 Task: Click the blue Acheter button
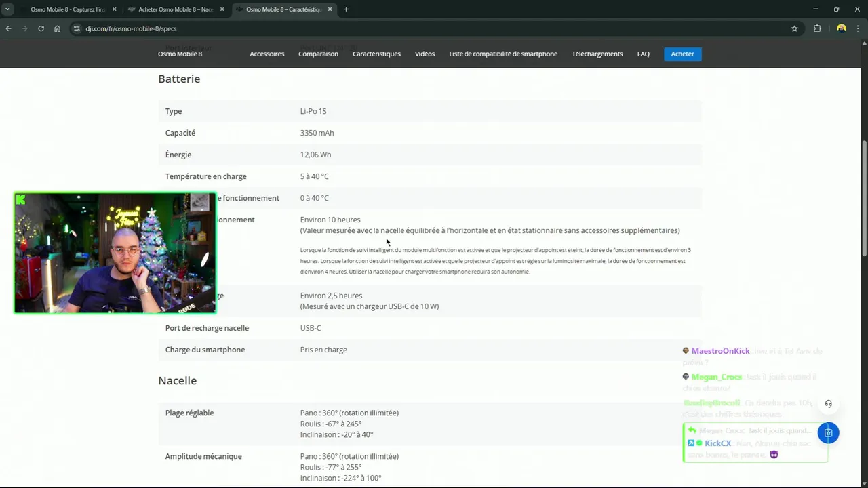pyautogui.click(x=682, y=54)
